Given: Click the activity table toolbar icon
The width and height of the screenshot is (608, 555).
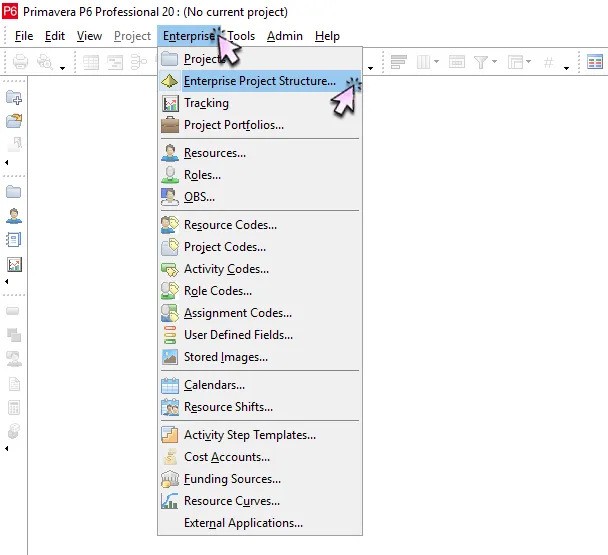Looking at the screenshot, I should coord(91,62).
